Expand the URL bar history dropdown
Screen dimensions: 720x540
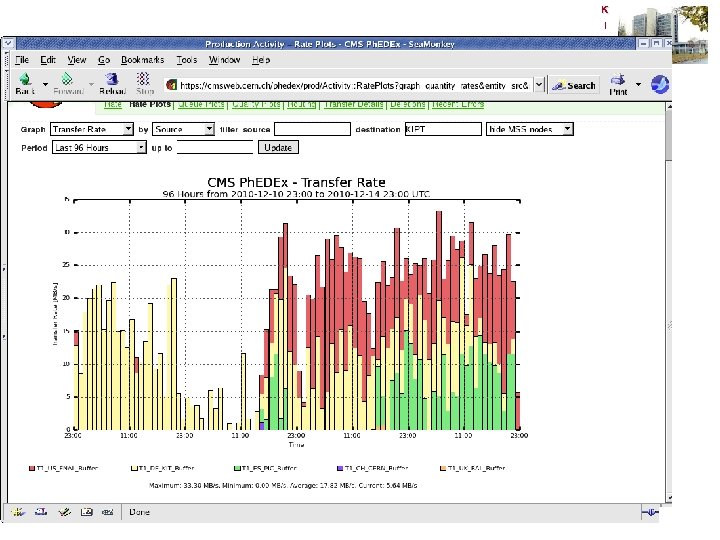click(539, 85)
